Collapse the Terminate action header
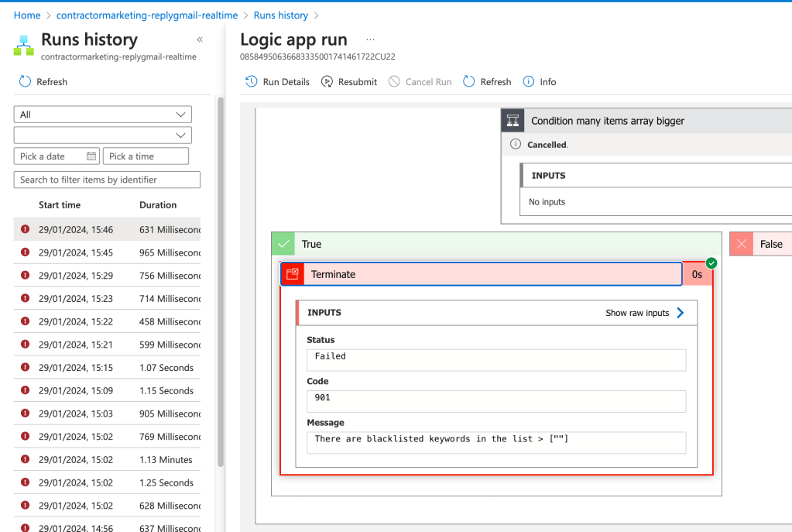Screen dimensions: 792x532 point(482,274)
